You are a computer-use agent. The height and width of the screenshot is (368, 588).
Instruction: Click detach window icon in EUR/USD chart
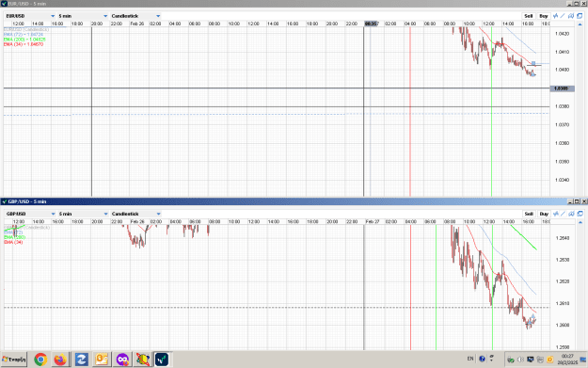click(x=580, y=16)
